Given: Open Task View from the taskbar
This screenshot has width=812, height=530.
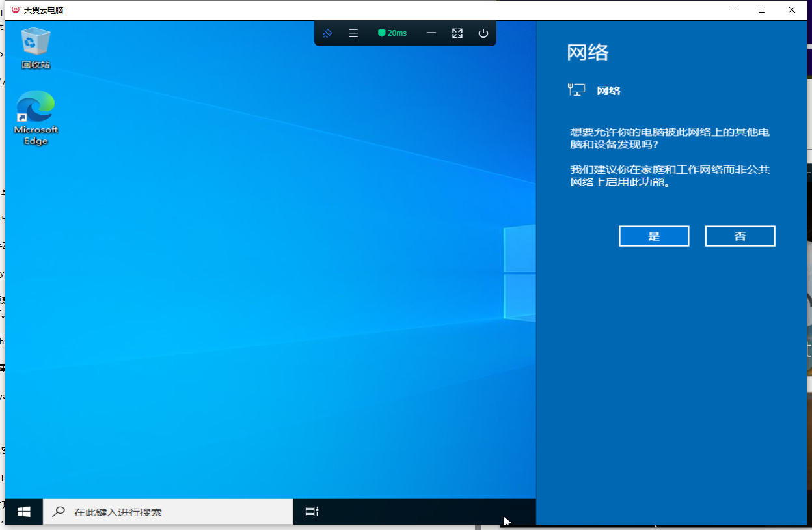Looking at the screenshot, I should click(312, 512).
